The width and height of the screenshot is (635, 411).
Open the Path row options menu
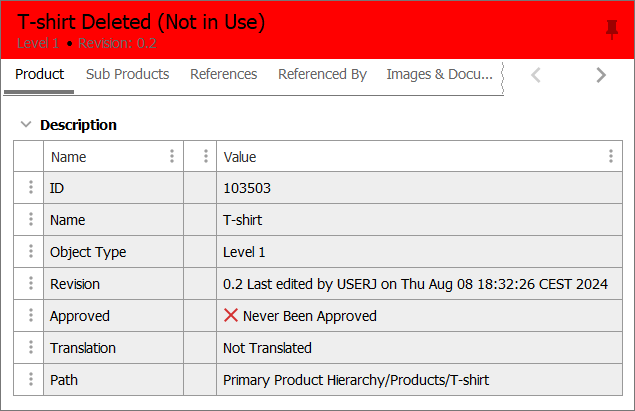[x=31, y=379]
